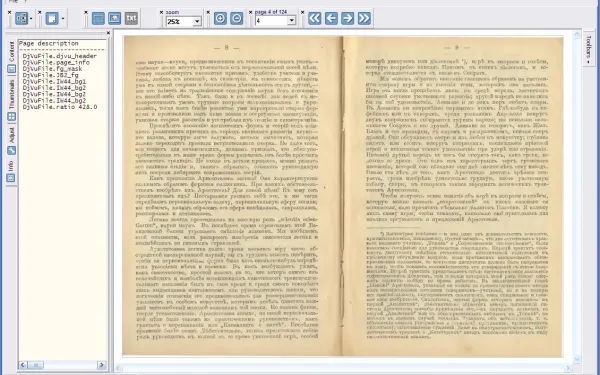Close the view mode toolbar with its x

(86, 13)
